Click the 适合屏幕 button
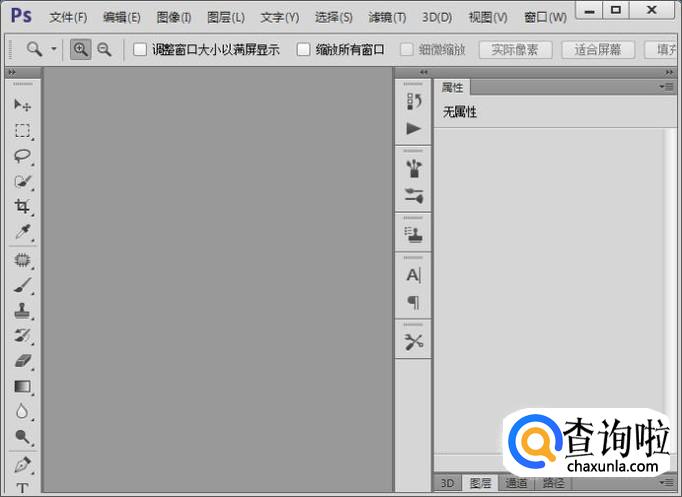 [x=598, y=49]
